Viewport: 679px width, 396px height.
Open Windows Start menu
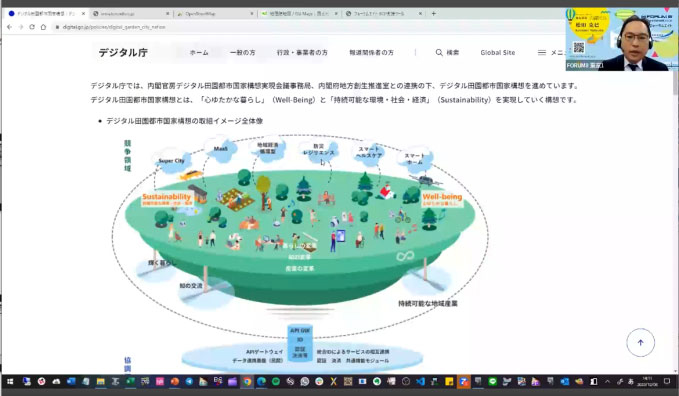coord(10,382)
